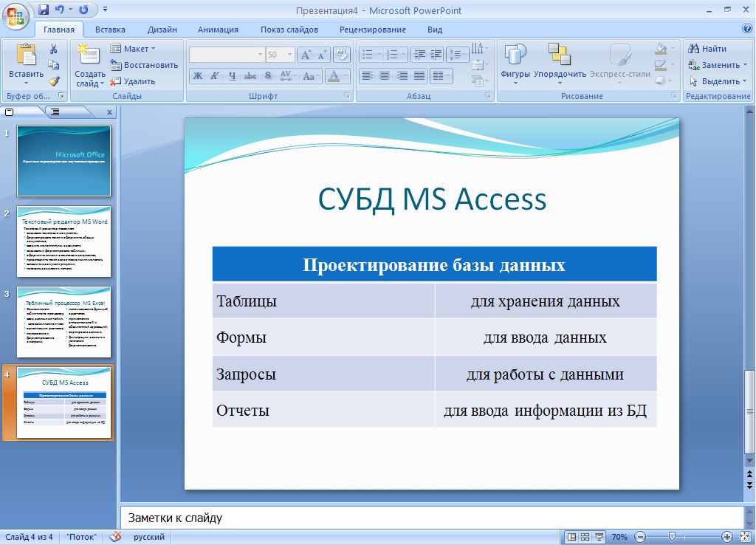756x545 pixels.
Task: Open font color A dropdown arrow
Action: [x=346, y=76]
